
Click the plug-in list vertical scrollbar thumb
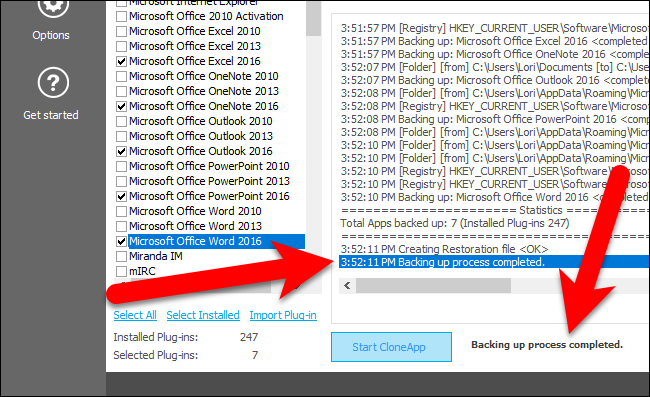313,19
